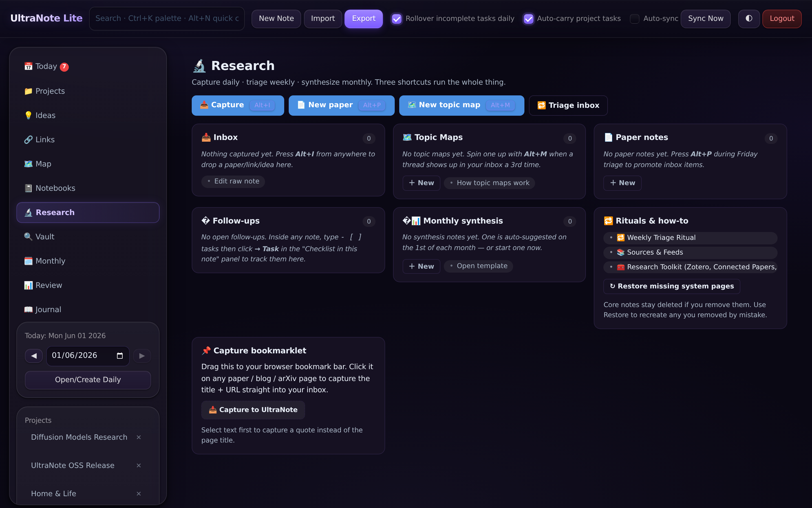The width and height of the screenshot is (812, 508).
Task: Click the Vault magnifier icon in sidebar
Action: pos(28,237)
